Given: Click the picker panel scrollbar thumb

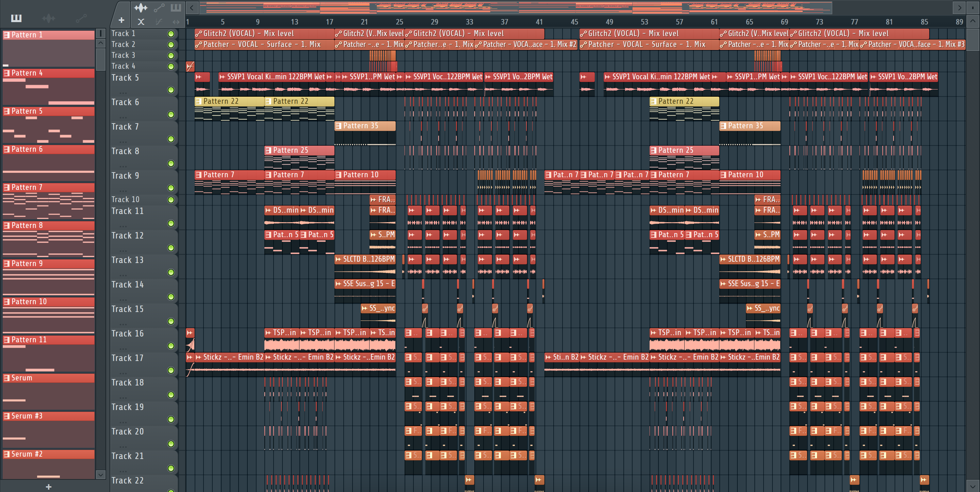Looking at the screenshot, I should [x=100, y=59].
